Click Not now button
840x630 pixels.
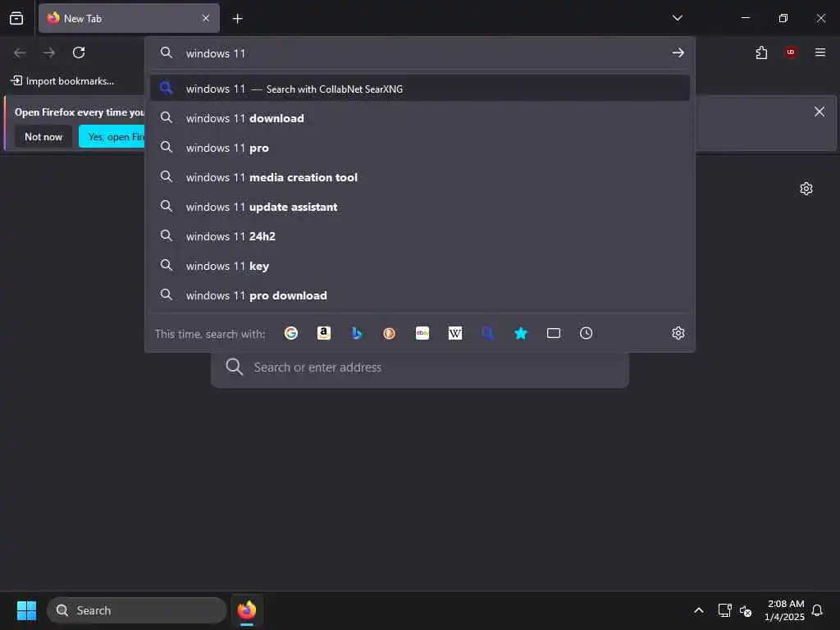43,137
